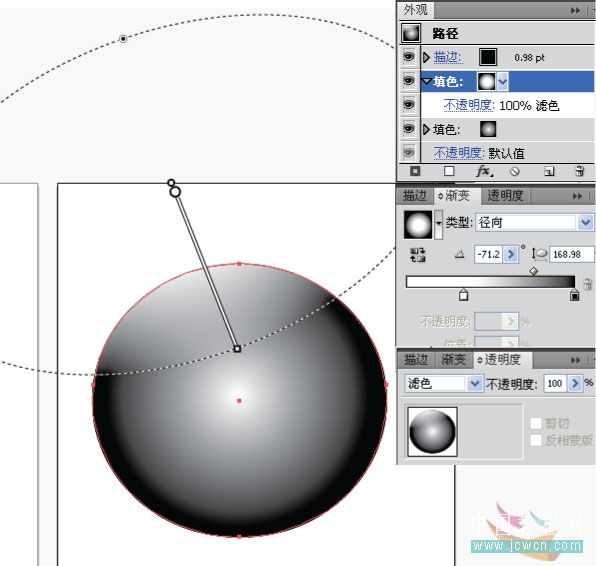Delete gradient stop with trash icon

point(587,284)
